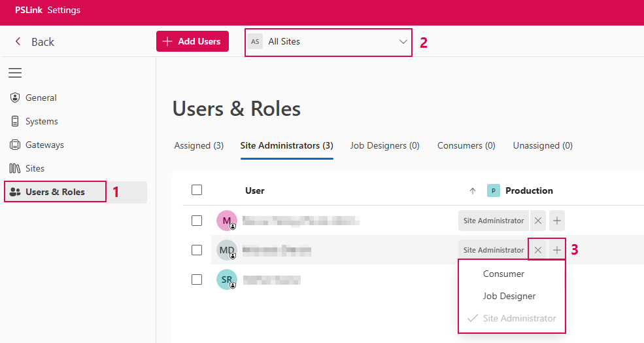Click the Users & Roles people icon
The height and width of the screenshot is (343, 644).
15,192
